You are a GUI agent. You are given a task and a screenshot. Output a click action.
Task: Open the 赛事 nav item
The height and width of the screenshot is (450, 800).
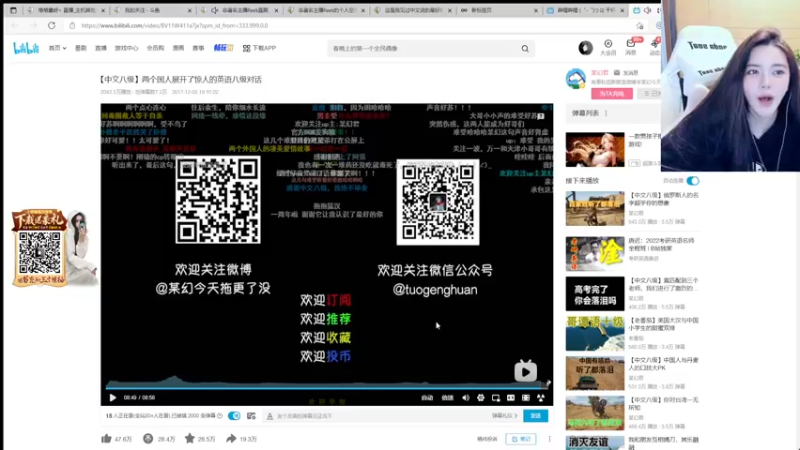(198, 48)
